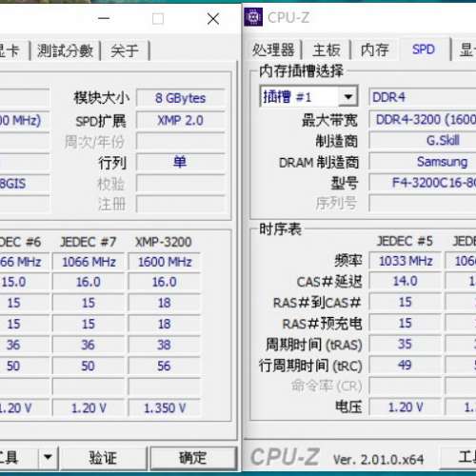
Task: Click the Samsung DRAM manufacturer value
Action: (x=422, y=162)
